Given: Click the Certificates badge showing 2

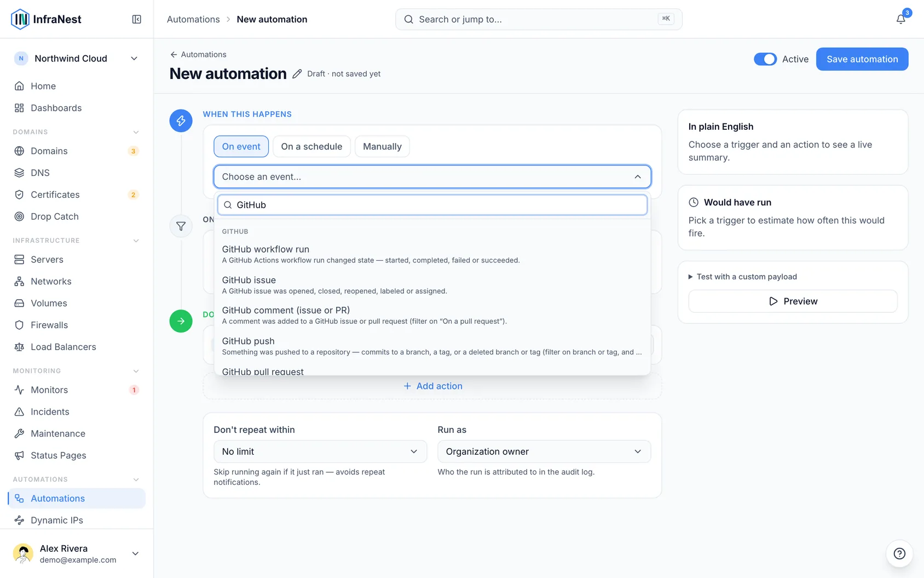Looking at the screenshot, I should (x=133, y=195).
